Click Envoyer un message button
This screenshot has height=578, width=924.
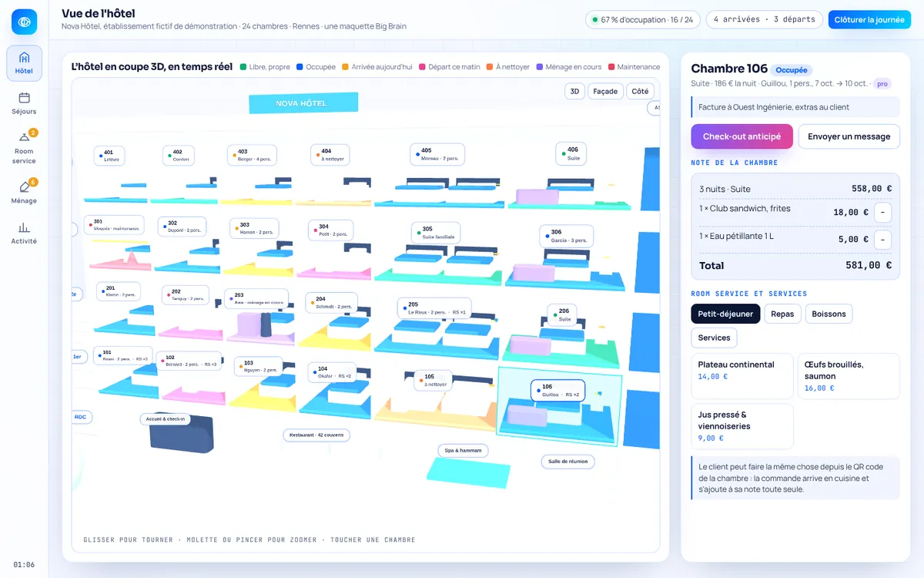click(x=849, y=136)
